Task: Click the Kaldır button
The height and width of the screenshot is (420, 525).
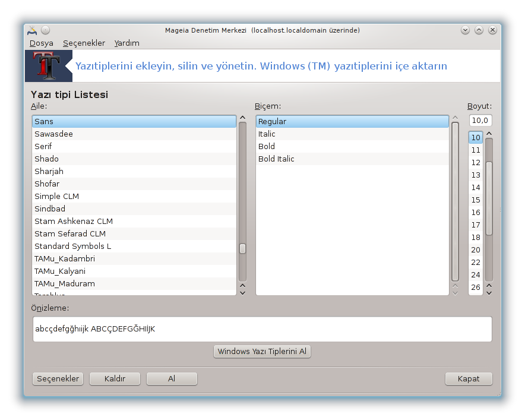Action: [115, 379]
